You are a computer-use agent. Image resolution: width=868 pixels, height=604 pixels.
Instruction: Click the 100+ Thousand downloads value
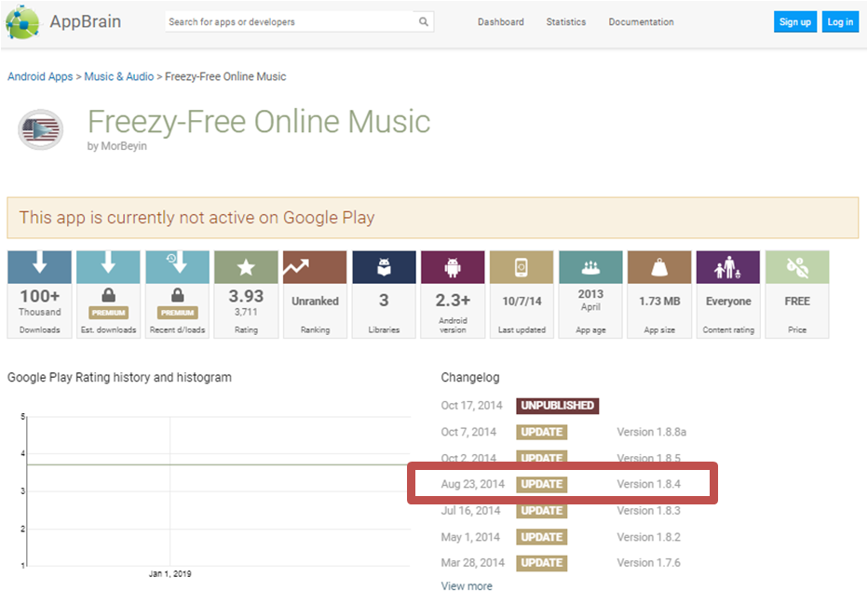point(39,302)
